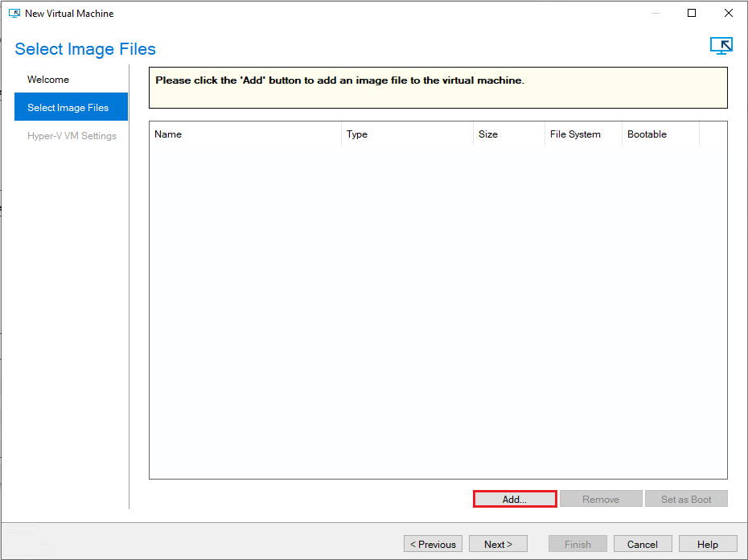
Task: Go back with the Previous button
Action: pyautogui.click(x=433, y=544)
